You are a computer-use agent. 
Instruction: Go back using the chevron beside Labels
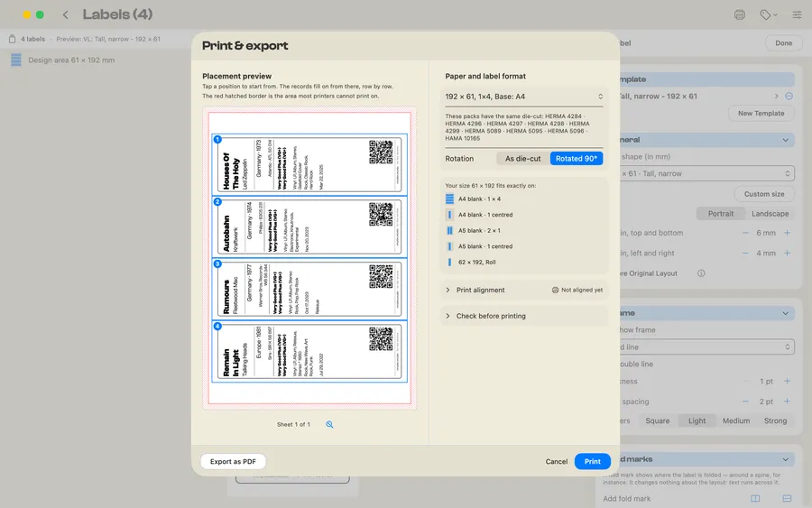(65, 14)
